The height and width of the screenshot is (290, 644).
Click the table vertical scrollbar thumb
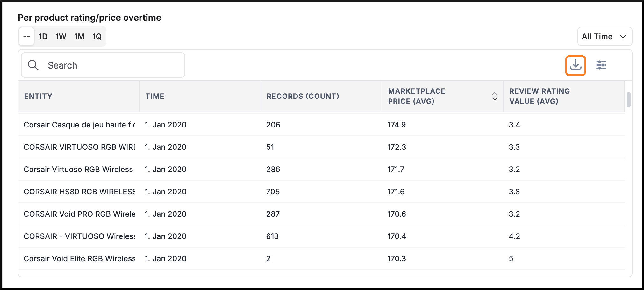[628, 100]
